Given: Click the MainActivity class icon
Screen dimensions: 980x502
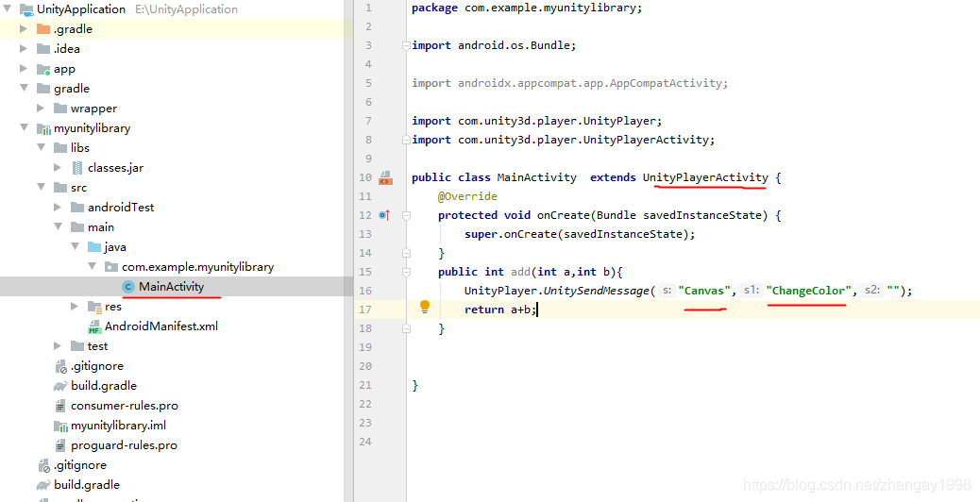Looking at the screenshot, I should pos(128,287).
